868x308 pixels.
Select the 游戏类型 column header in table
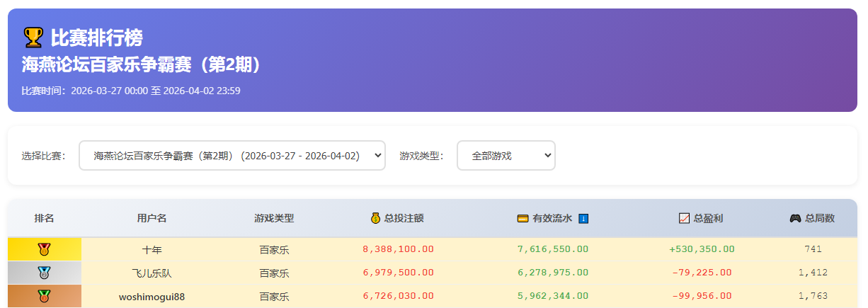click(274, 218)
